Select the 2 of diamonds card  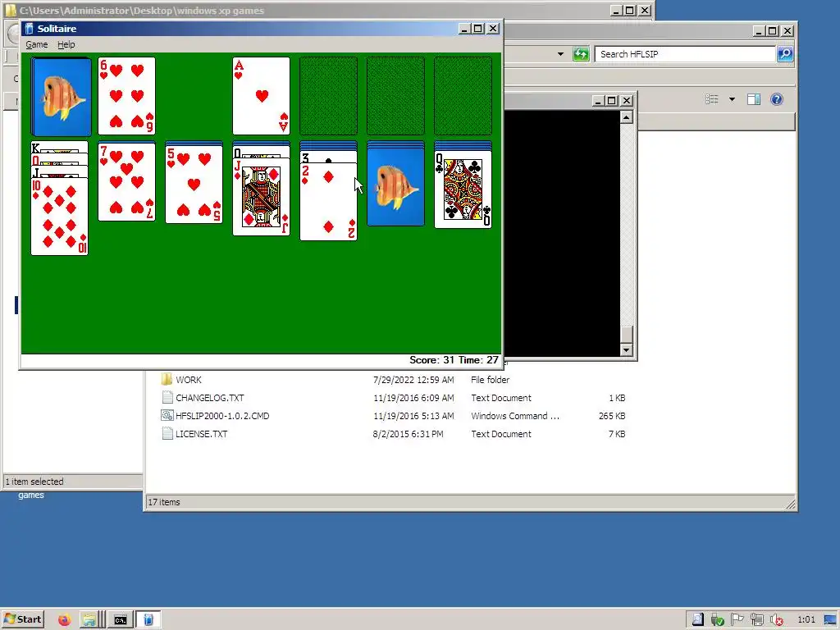point(328,202)
